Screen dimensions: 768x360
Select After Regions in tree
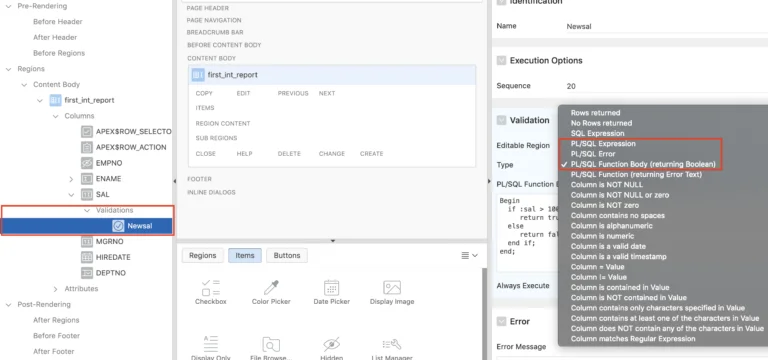point(56,320)
